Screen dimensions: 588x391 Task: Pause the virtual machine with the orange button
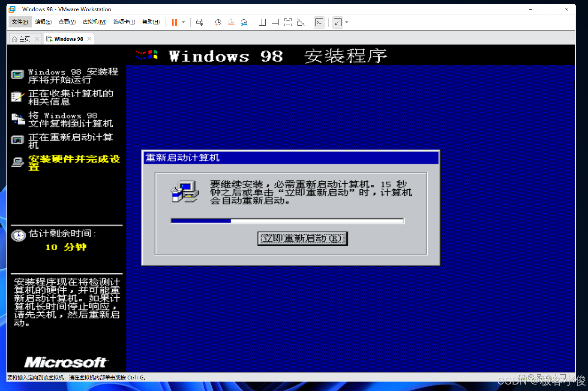tap(174, 22)
